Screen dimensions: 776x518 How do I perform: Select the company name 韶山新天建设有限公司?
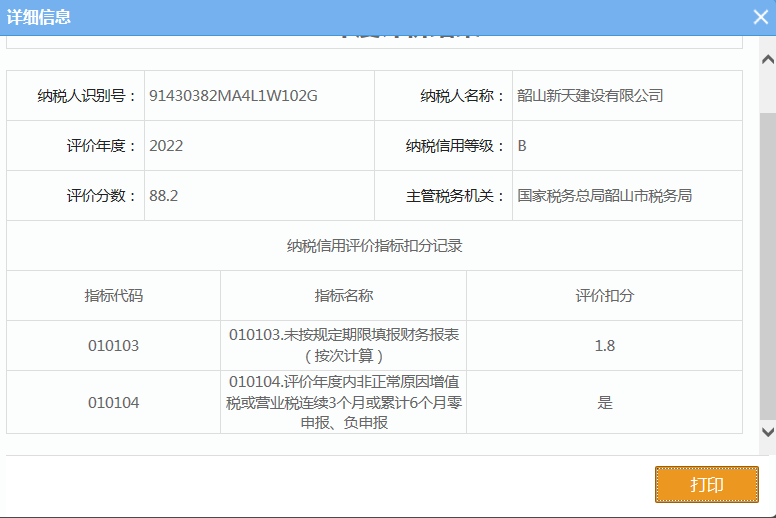[x=590, y=96]
